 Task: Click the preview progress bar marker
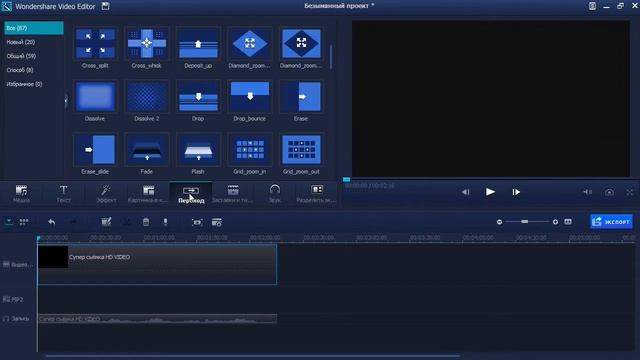click(x=347, y=179)
